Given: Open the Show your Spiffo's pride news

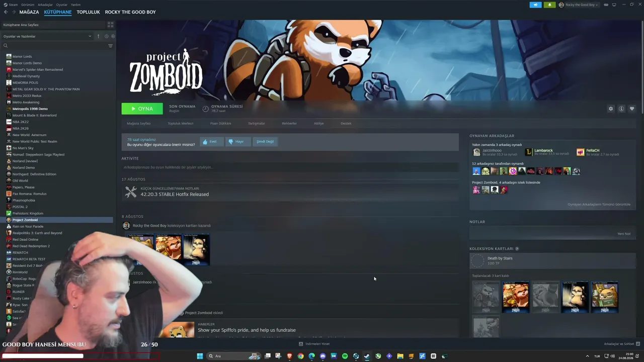Looking at the screenshot, I should tap(247, 330).
